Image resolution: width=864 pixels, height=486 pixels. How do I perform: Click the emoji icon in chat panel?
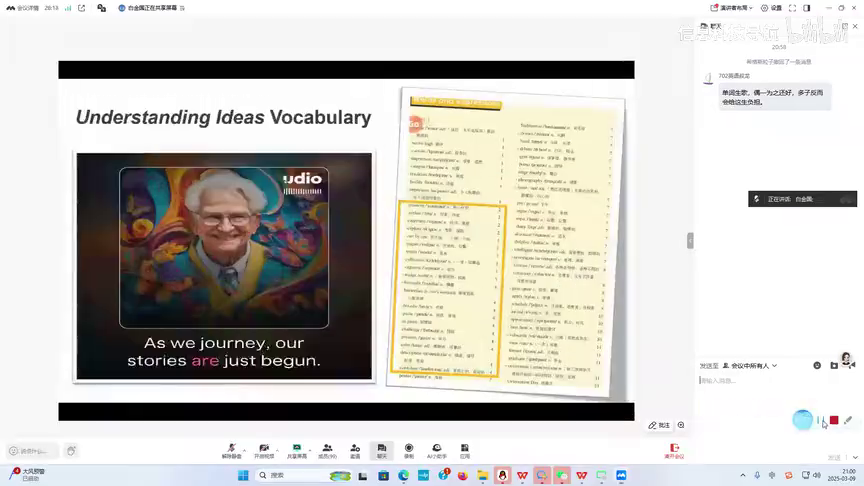tap(817, 366)
